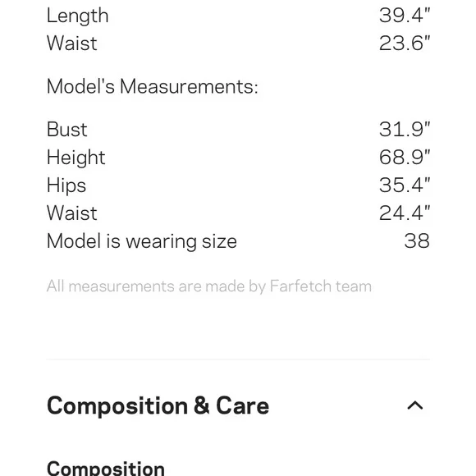Click the size 38 value

417,241
